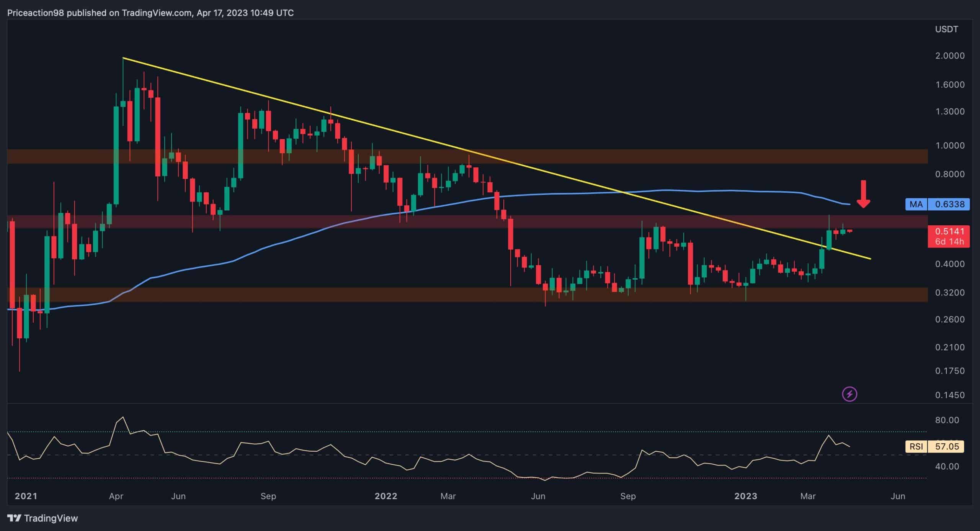Viewport: 980px width, 531px height.
Task: Click the 0.1750 price axis label
Action: pyautogui.click(x=950, y=371)
